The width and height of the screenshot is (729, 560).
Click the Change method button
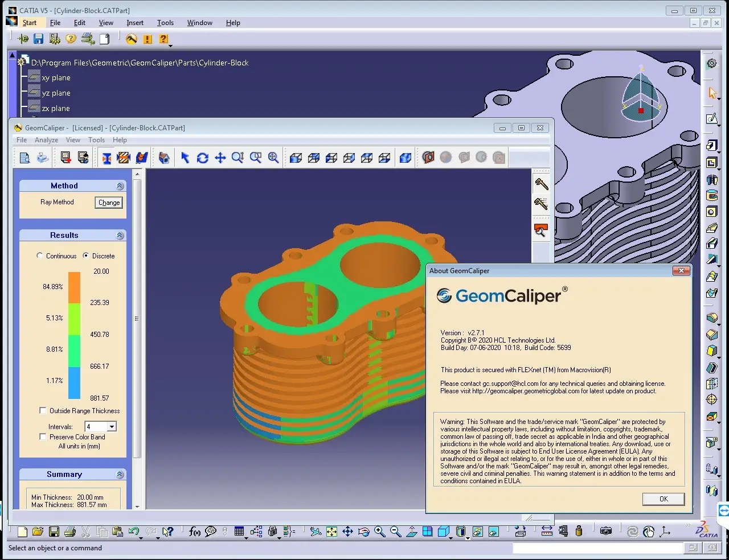point(109,203)
